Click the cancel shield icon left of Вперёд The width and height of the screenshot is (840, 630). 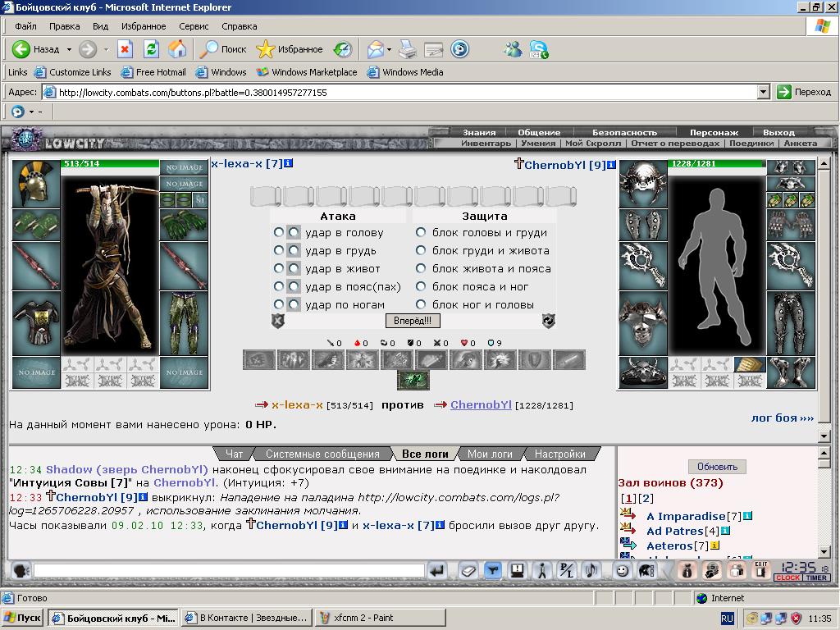pyautogui.click(x=277, y=321)
